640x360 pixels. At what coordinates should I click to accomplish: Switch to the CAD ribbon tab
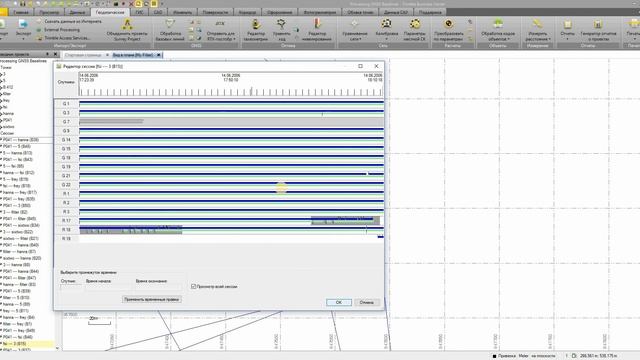click(158, 12)
